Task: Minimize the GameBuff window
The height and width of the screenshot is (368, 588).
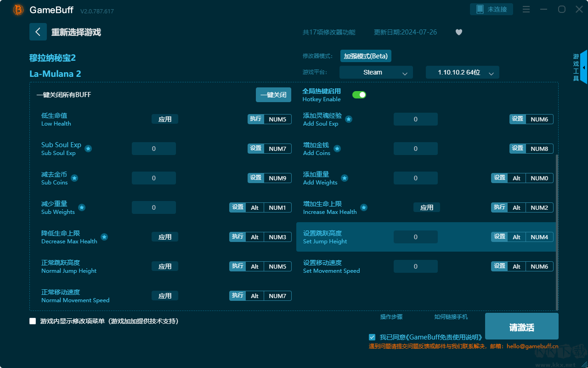Action: point(544,9)
